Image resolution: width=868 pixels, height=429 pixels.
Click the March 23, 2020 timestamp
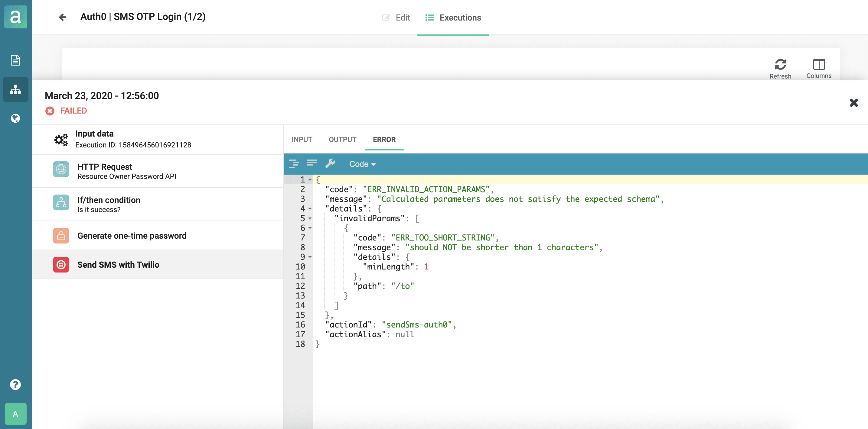(x=102, y=96)
